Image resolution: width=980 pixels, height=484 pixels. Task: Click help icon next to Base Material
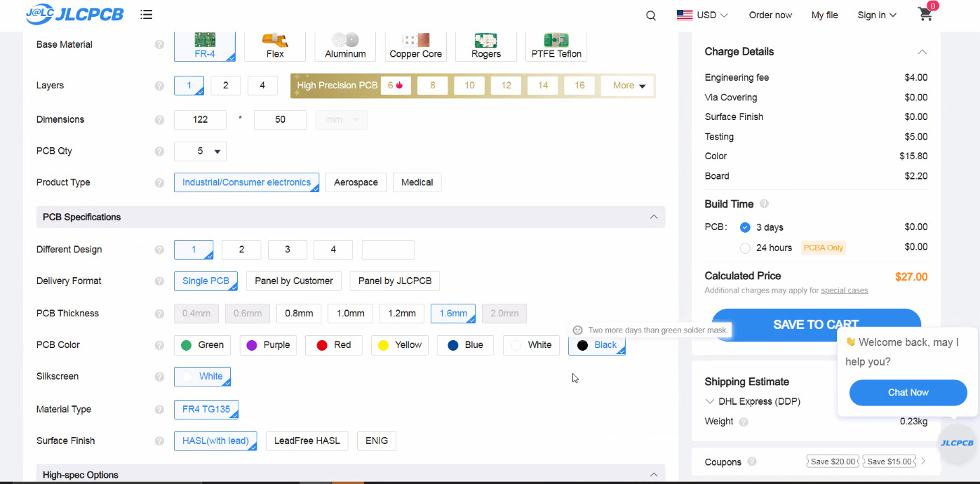pyautogui.click(x=159, y=45)
